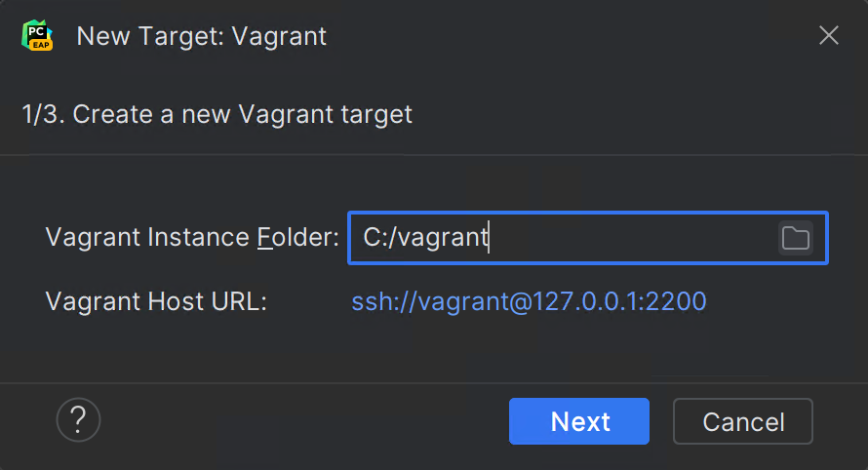Viewport: 868px width, 470px height.
Task: Cancel the Vagrant target creation
Action: pos(743,421)
